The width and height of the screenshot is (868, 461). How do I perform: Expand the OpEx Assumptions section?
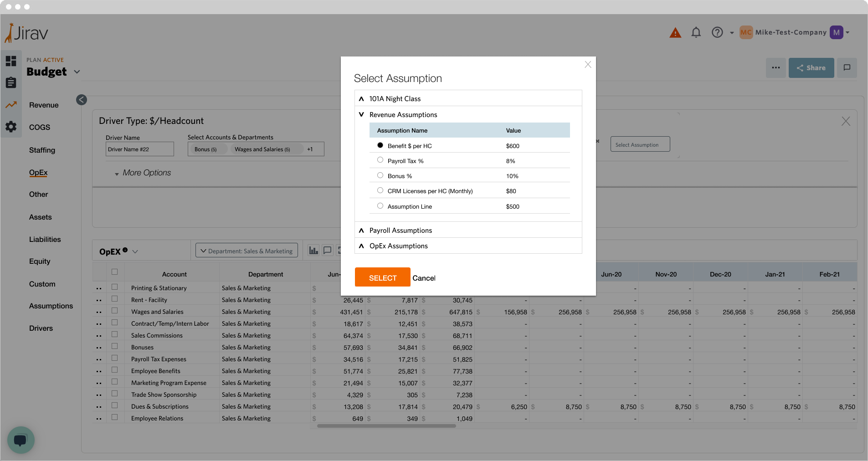398,246
